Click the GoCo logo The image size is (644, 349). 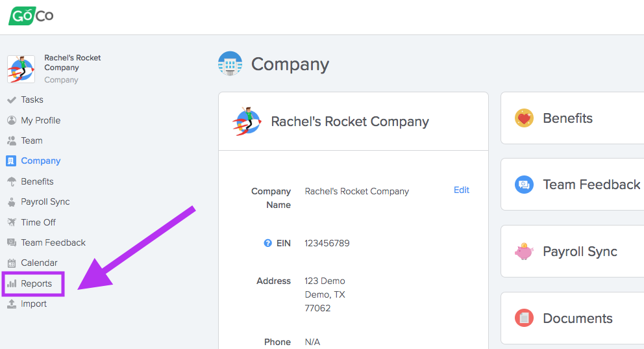(x=31, y=16)
